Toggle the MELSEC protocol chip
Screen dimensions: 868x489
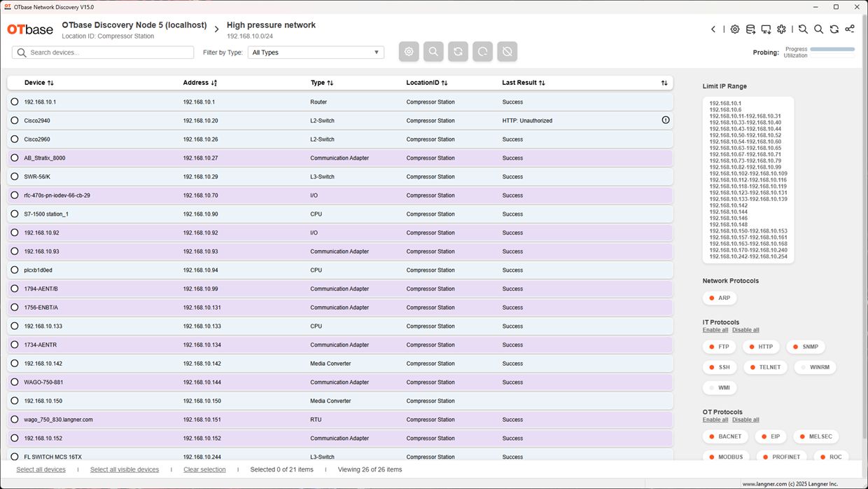[x=816, y=436]
